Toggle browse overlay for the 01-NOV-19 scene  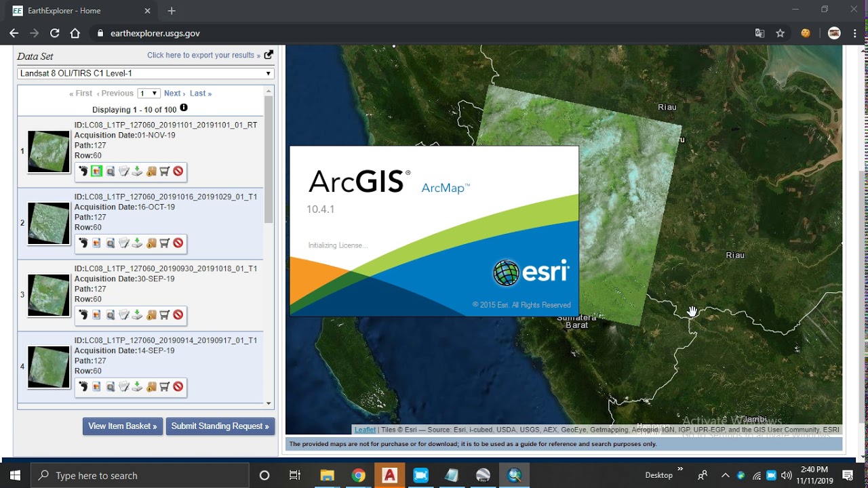coord(96,171)
